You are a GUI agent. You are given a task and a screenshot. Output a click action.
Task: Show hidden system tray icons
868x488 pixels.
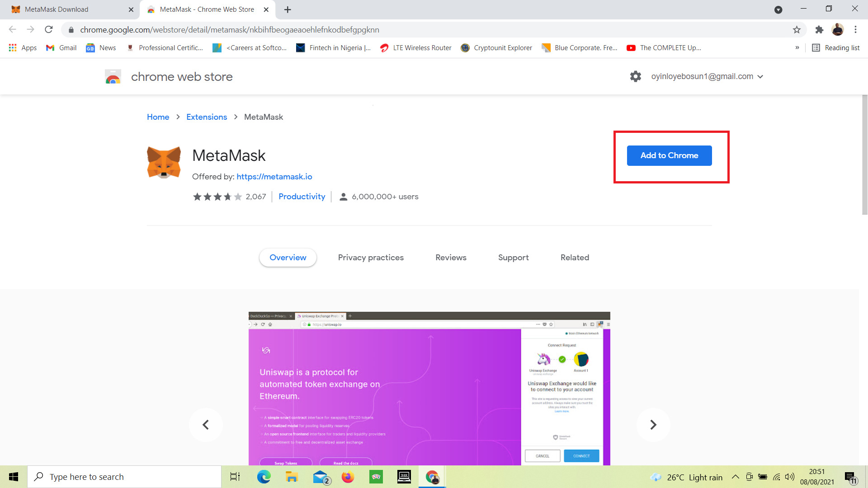tap(736, 477)
